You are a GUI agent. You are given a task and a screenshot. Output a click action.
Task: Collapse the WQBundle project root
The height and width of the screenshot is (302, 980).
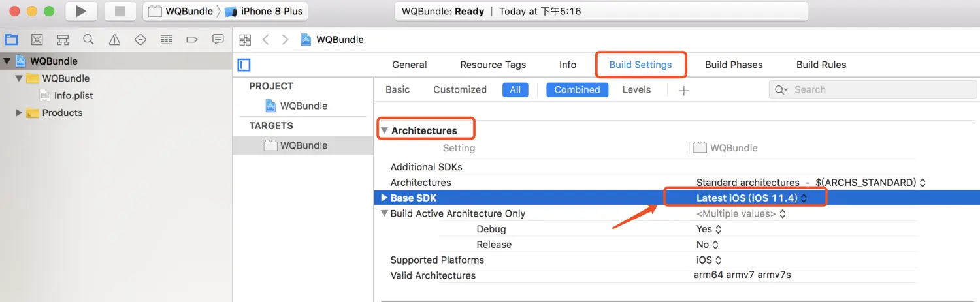(x=7, y=61)
